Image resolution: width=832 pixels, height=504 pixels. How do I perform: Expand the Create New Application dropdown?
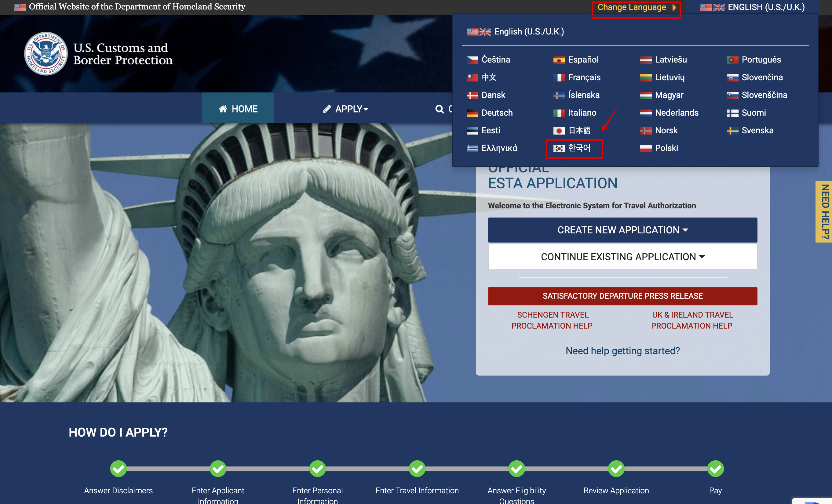(x=622, y=230)
